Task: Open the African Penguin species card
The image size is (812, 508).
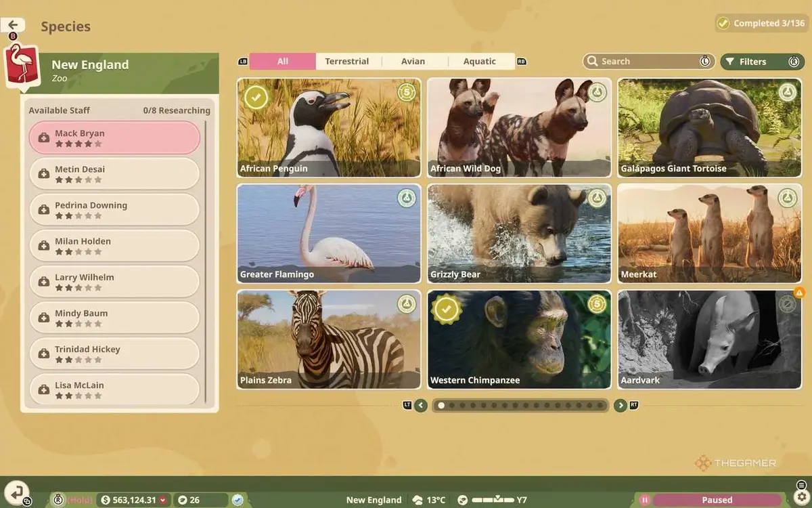Action: [329, 127]
